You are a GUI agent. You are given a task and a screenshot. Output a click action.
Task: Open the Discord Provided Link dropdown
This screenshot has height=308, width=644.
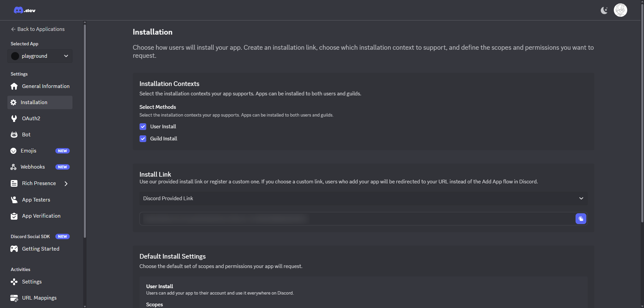click(x=363, y=199)
